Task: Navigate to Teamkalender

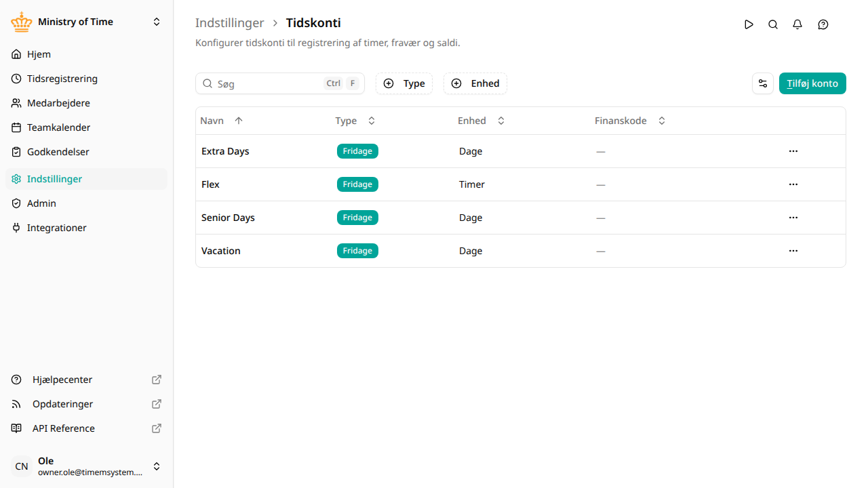Action: point(86,127)
